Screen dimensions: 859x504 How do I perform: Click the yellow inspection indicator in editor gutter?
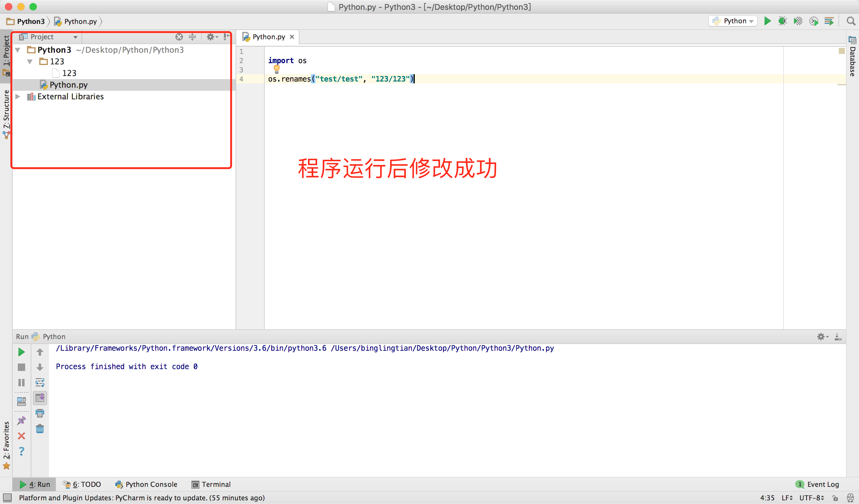pyautogui.click(x=842, y=51)
